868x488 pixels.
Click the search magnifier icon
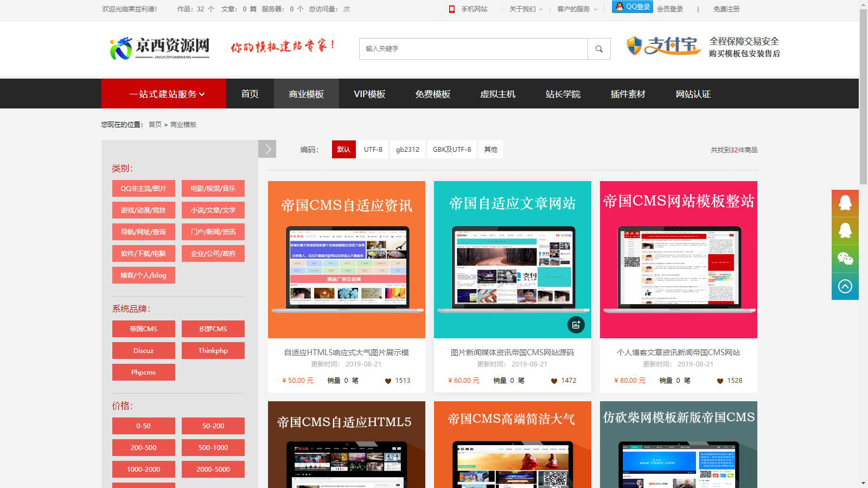(x=599, y=49)
